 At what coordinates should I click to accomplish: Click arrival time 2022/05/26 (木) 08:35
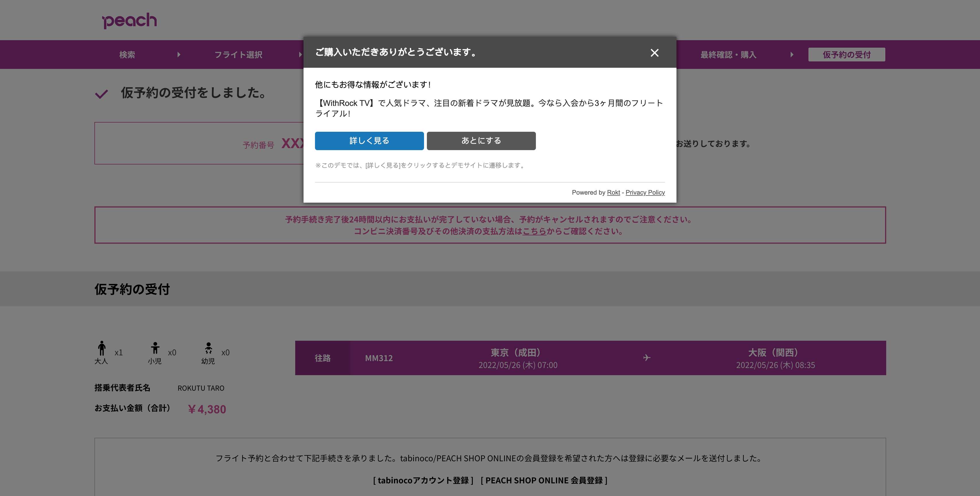point(775,365)
